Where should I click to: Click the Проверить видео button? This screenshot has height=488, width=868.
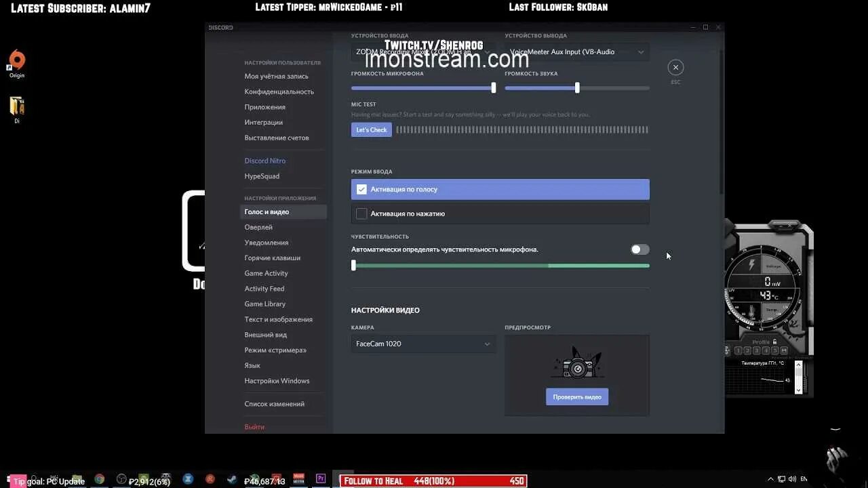tap(577, 397)
